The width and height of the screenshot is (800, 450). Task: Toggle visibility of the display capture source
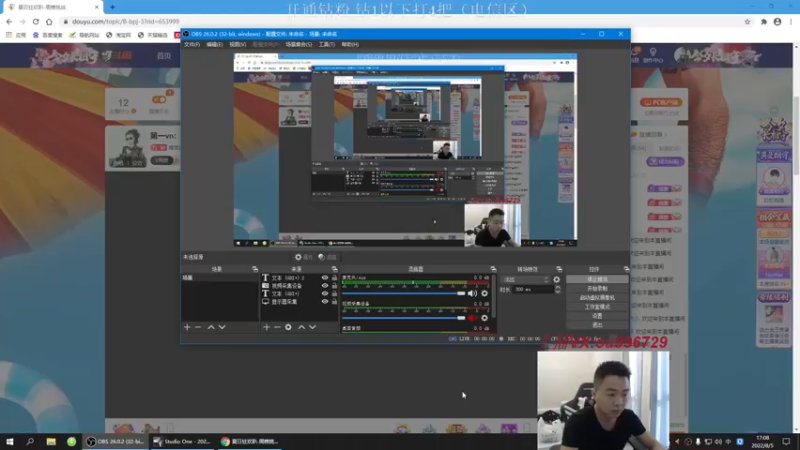pyautogui.click(x=324, y=302)
